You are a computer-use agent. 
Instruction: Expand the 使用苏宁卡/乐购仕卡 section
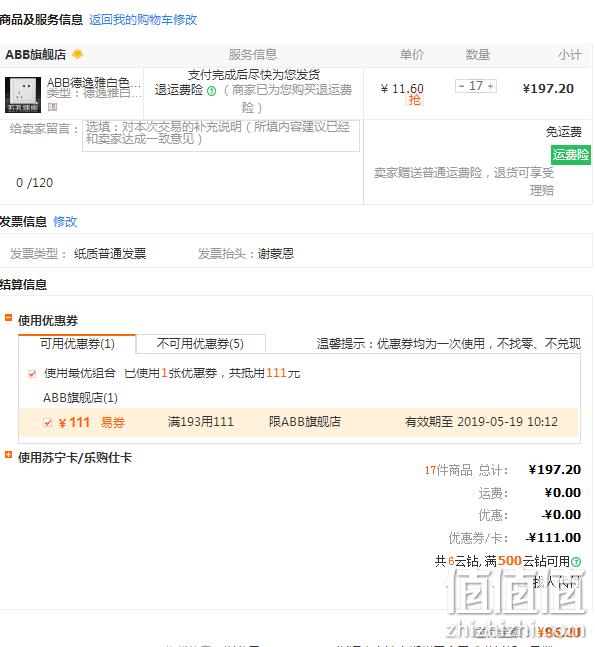[8, 455]
